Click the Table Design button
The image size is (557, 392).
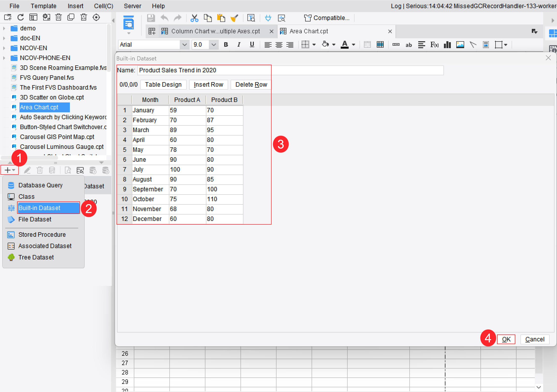[x=163, y=85]
